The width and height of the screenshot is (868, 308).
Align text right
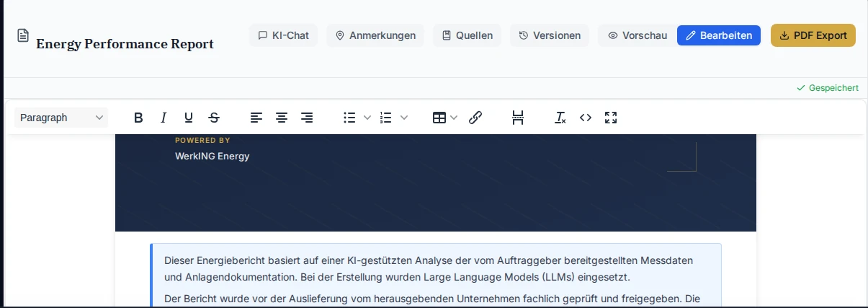[x=307, y=118]
